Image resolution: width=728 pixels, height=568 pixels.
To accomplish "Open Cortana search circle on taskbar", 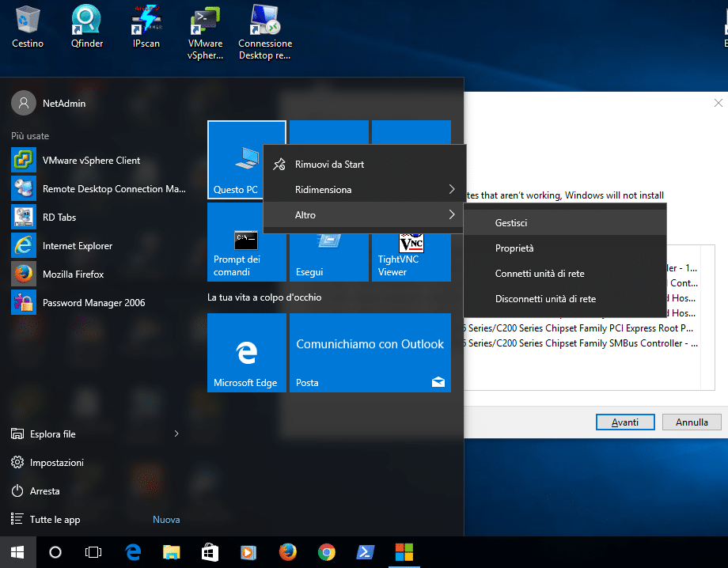I will pos(55,552).
